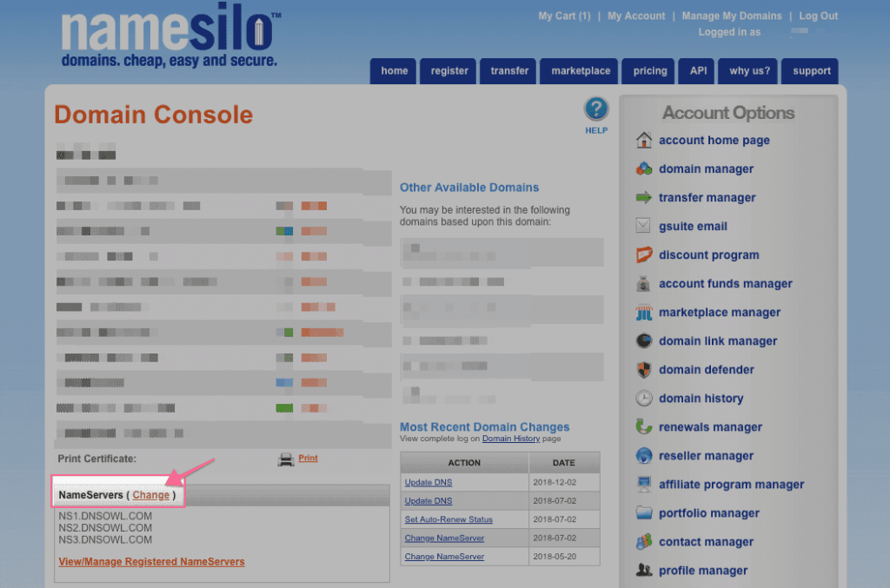The image size is (890, 588).
Task: Click the profile manager silhouette icon
Action: (644, 570)
